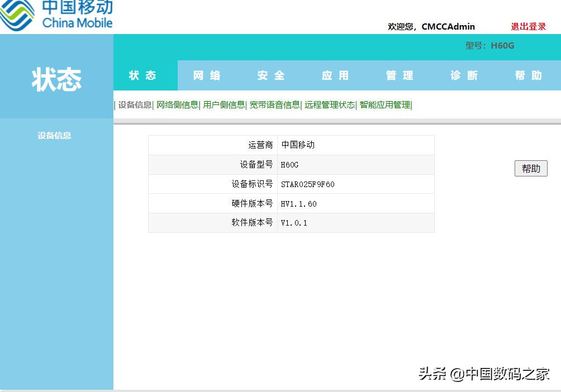Click the 帮助 button beside the table
This screenshot has width=561, height=392.
pos(531,168)
